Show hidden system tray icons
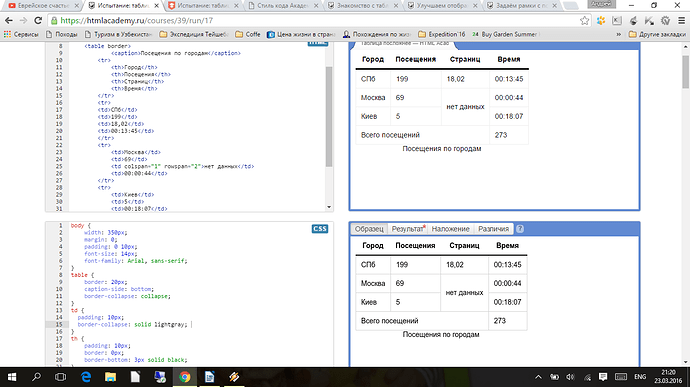Image resolution: width=690 pixels, height=387 pixels. tap(538, 377)
